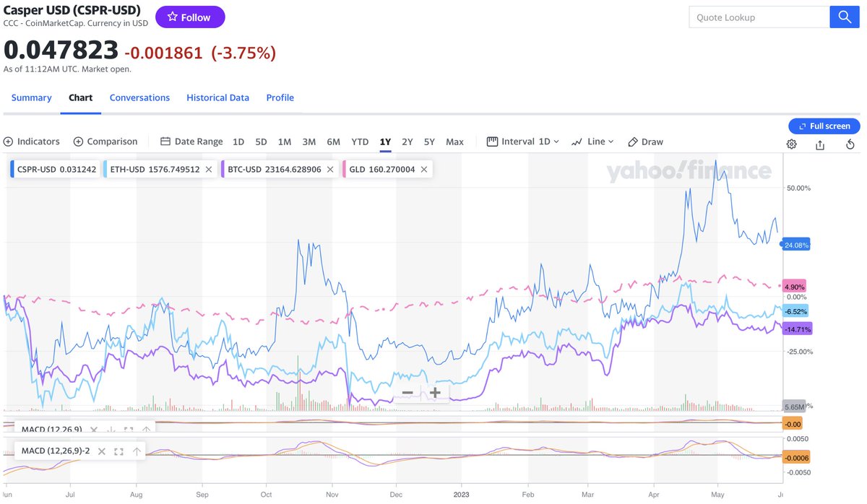The width and height of the screenshot is (867, 504).
Task: Move first MACD (12,26,9) panel down
Action: (x=111, y=430)
